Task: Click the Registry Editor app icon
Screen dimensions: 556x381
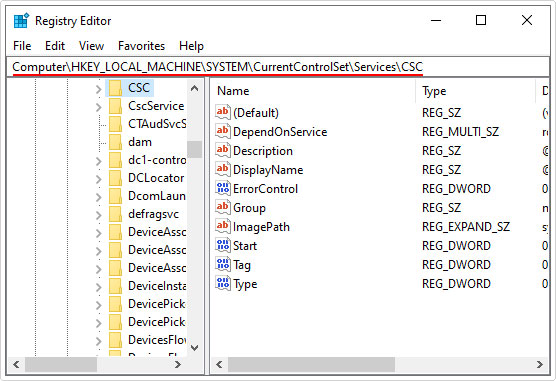Action: (x=21, y=21)
